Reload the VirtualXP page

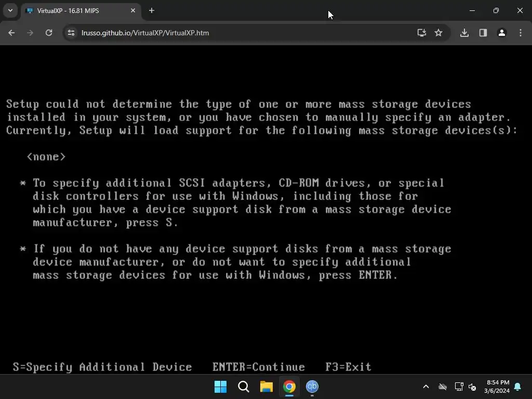point(49,33)
